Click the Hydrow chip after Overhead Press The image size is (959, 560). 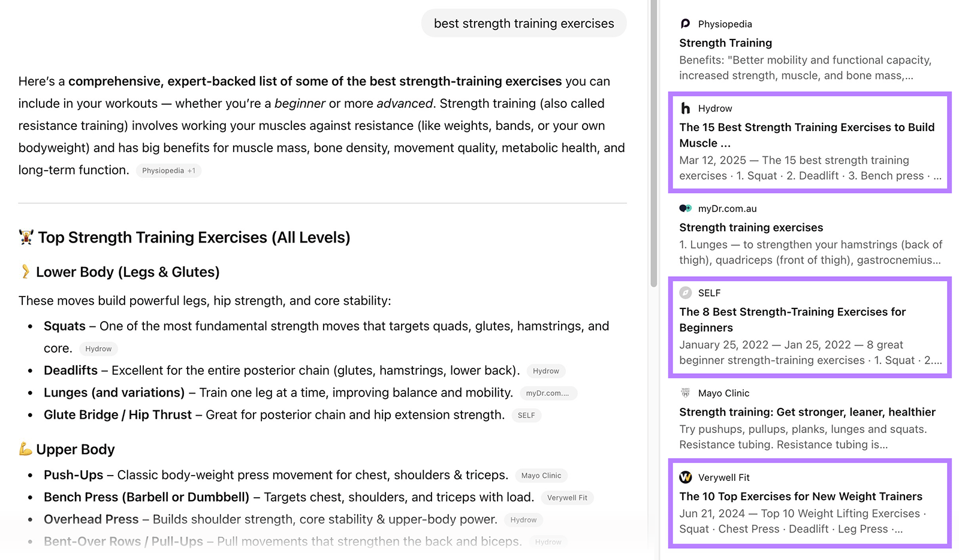click(524, 519)
